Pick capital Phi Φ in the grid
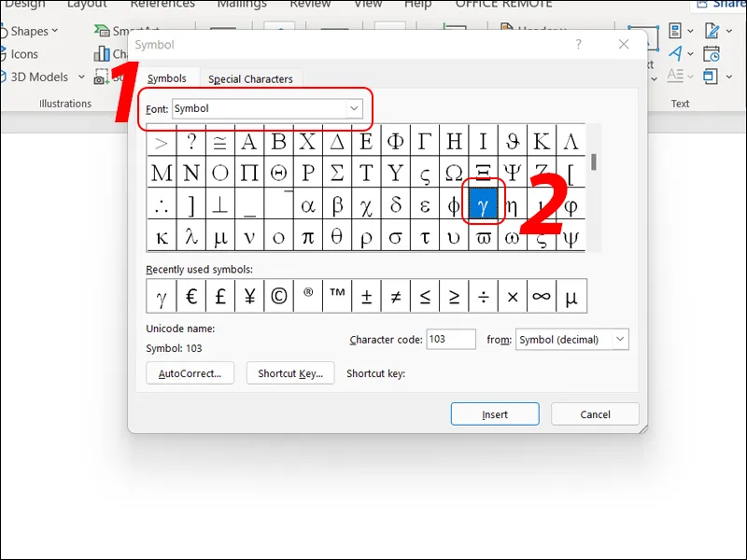Viewport: 747px width, 560px height. point(395,142)
